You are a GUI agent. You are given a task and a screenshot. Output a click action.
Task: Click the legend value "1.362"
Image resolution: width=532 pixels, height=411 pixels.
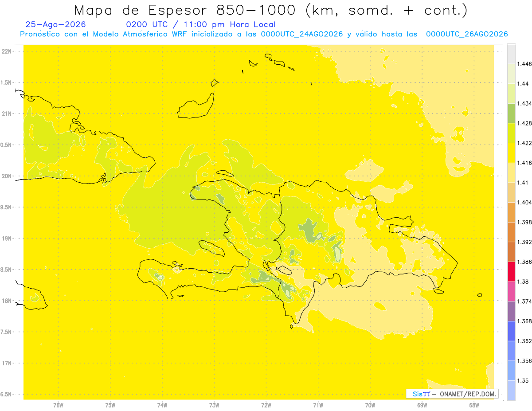tap(524, 341)
